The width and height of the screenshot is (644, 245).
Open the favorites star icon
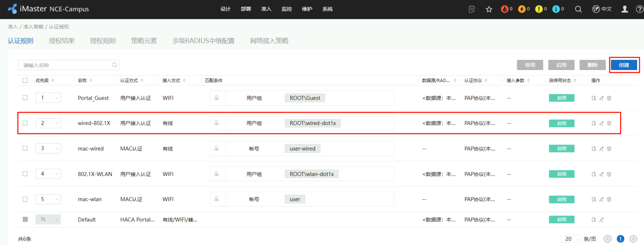pos(489,9)
